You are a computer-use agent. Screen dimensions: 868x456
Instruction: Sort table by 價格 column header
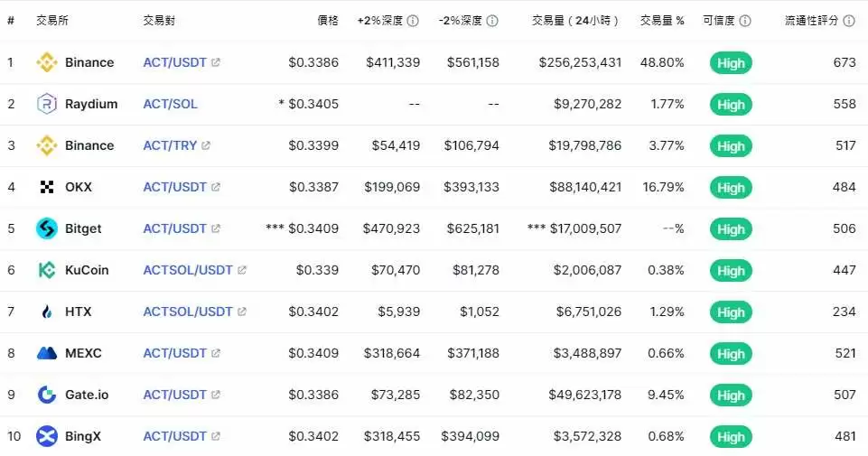(x=328, y=21)
